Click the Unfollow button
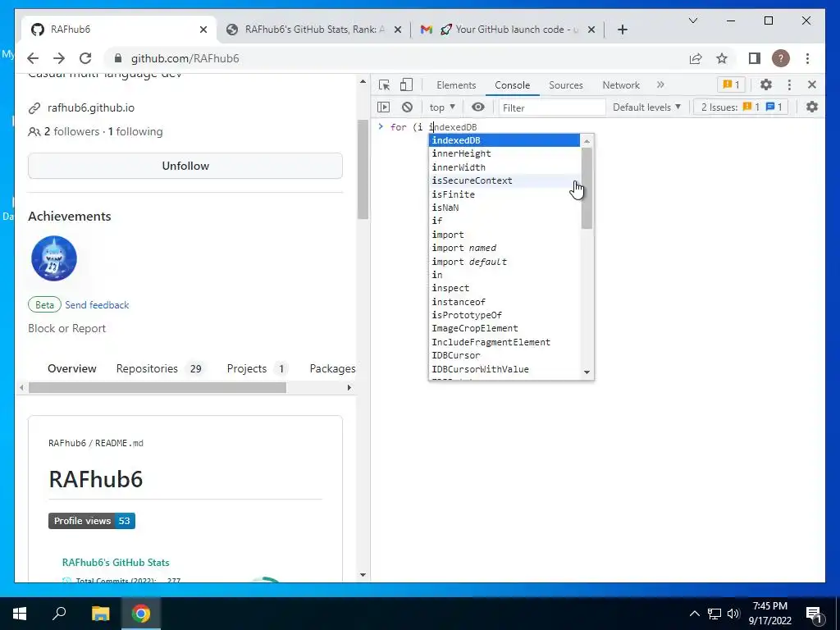This screenshot has width=840, height=630. [x=185, y=166]
